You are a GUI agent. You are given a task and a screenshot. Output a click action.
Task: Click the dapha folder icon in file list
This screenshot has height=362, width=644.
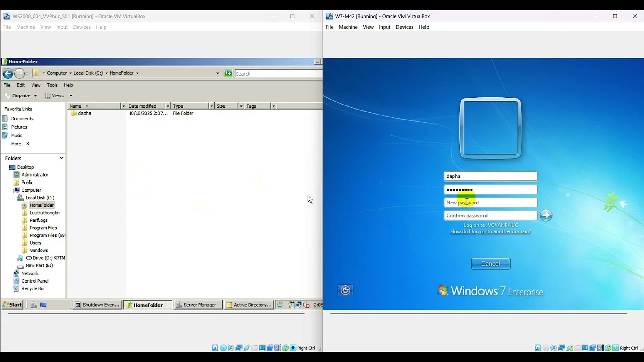(x=73, y=113)
